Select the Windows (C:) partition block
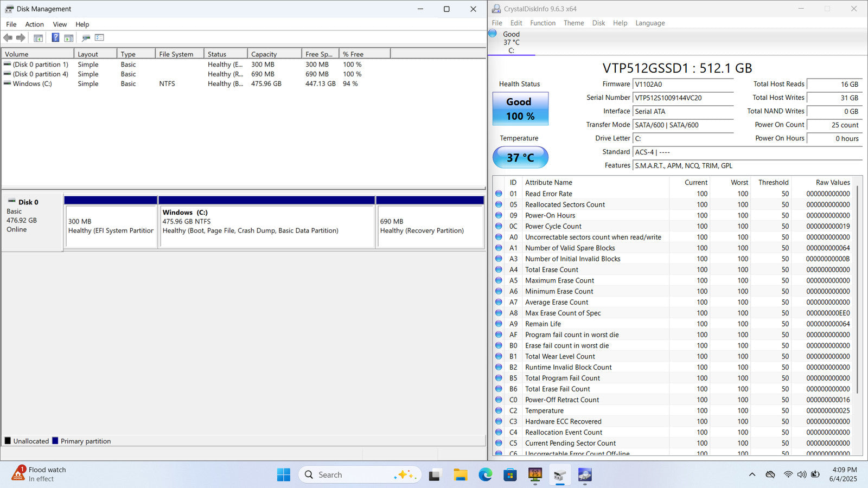The image size is (868, 488). pyautogui.click(x=266, y=226)
